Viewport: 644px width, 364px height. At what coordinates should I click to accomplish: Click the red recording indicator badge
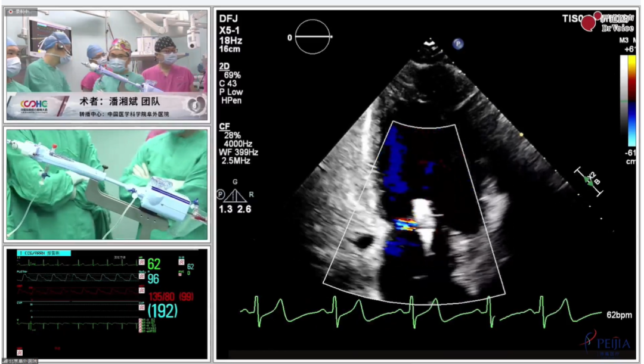tap(22, 12)
